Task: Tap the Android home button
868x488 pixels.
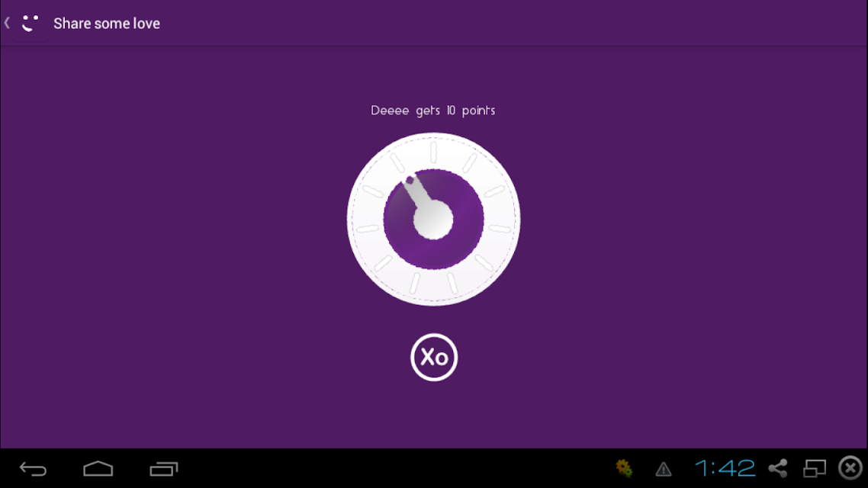Action: coord(98,469)
